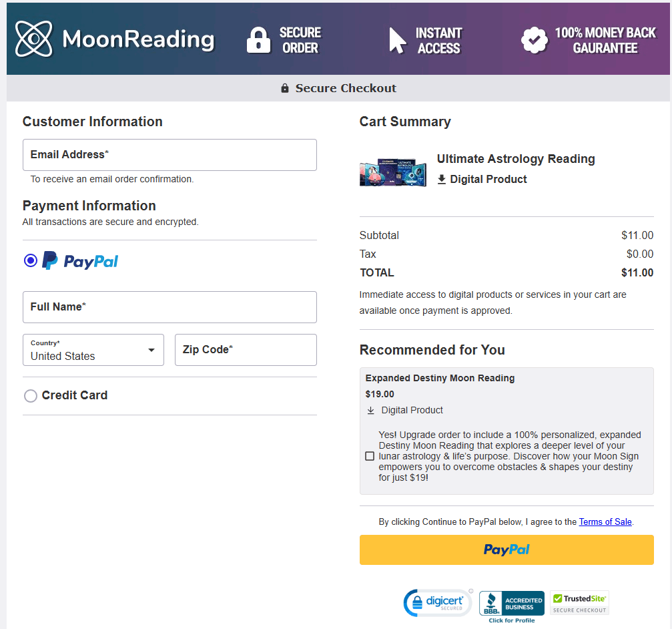Image resolution: width=672 pixels, height=629 pixels.
Task: Click inside the Zip Code field
Action: coord(246,349)
